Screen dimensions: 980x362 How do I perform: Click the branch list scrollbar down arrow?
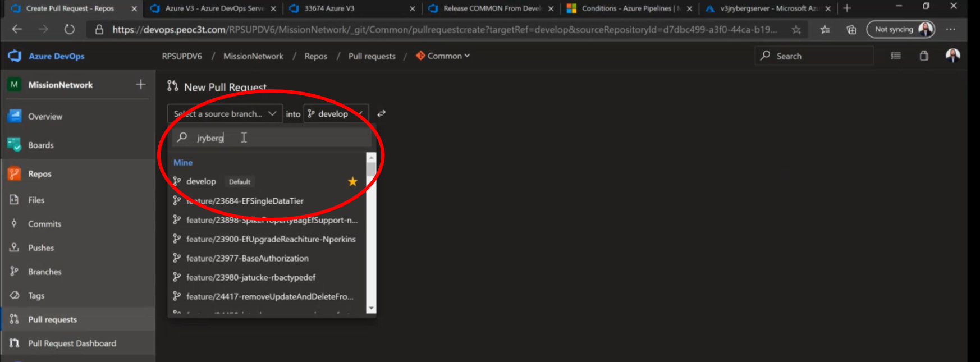tap(370, 308)
